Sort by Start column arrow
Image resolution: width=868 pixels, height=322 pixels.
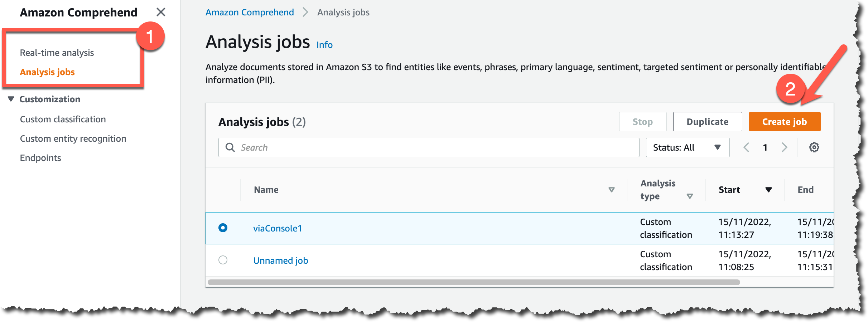768,190
